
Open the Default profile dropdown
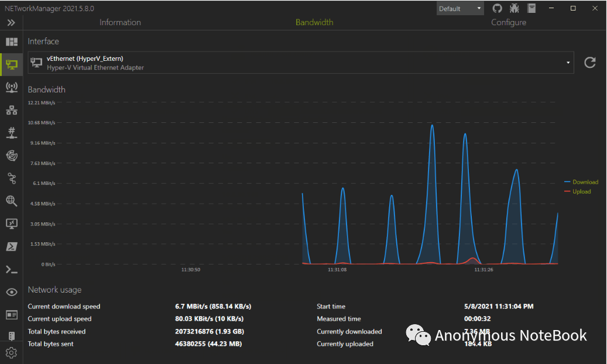point(460,9)
